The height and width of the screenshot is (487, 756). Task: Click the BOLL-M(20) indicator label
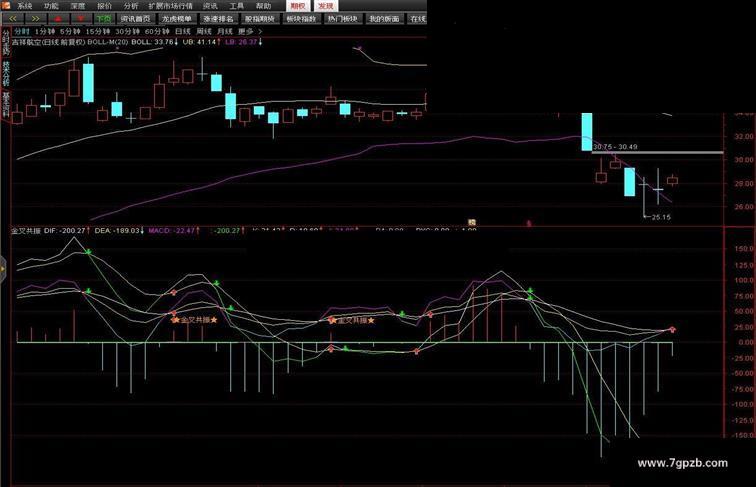[108, 42]
